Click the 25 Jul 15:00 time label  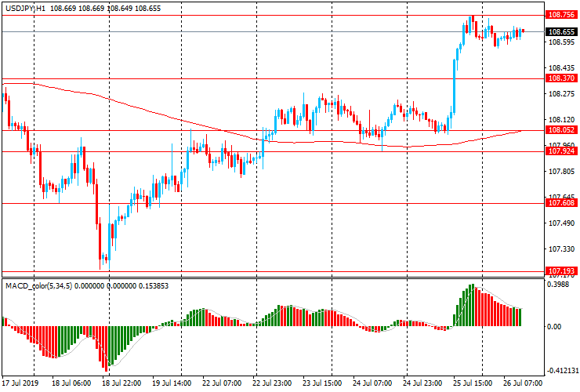(x=473, y=383)
